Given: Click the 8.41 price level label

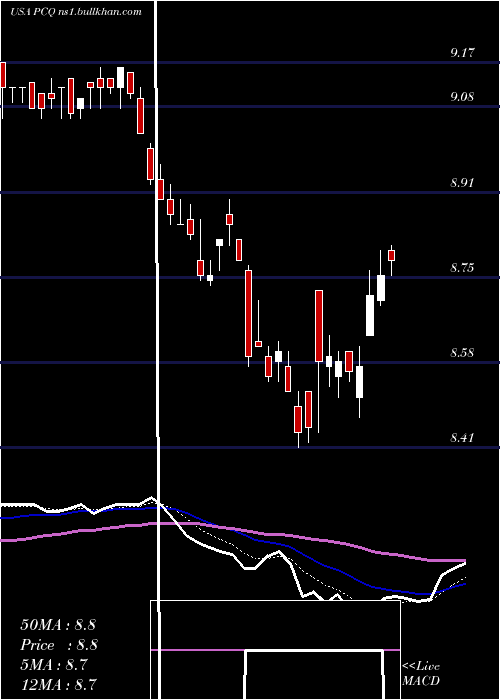Looking at the screenshot, I should click(x=462, y=438).
